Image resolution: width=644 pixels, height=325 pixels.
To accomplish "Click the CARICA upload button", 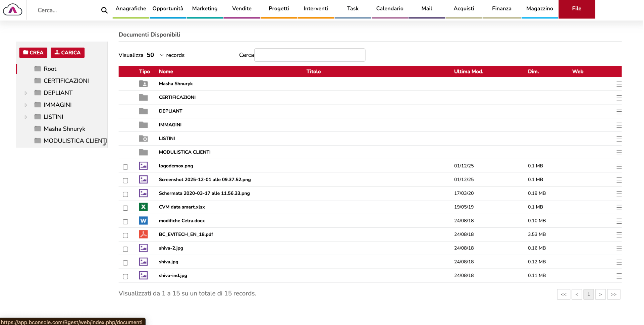I will pyautogui.click(x=67, y=53).
